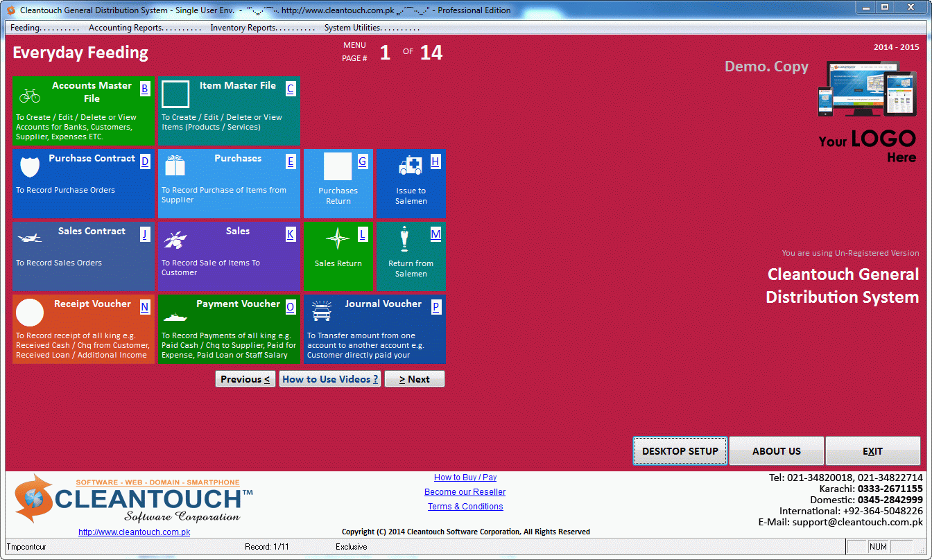Click the Purchase Contract title text
The width and height of the screenshot is (932, 560).
(92, 159)
